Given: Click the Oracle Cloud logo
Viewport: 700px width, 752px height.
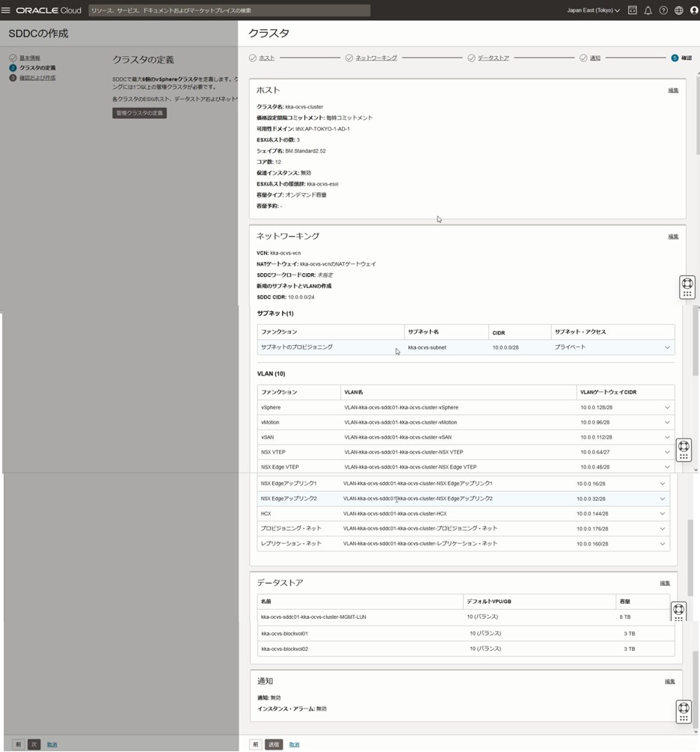Looking at the screenshot, I should click(48, 10).
